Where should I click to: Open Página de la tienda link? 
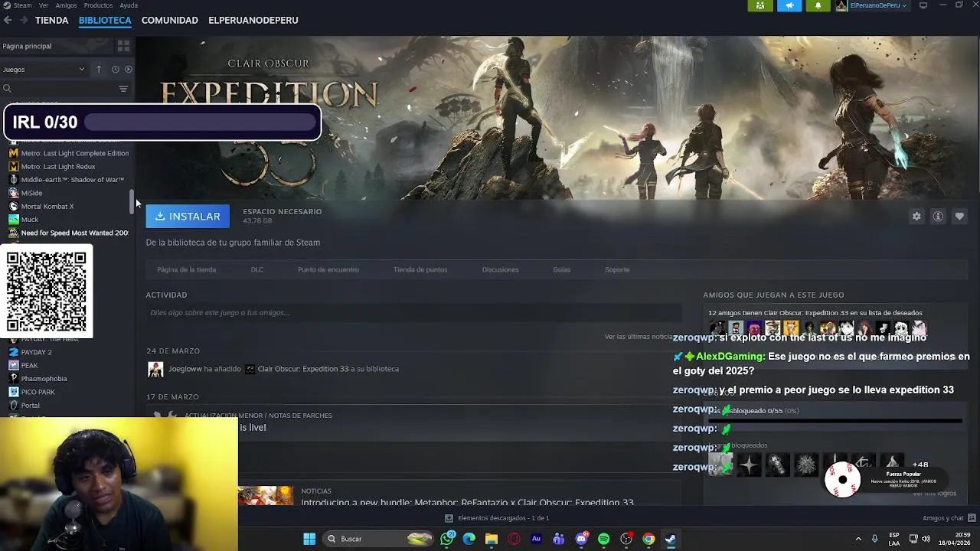click(186, 269)
